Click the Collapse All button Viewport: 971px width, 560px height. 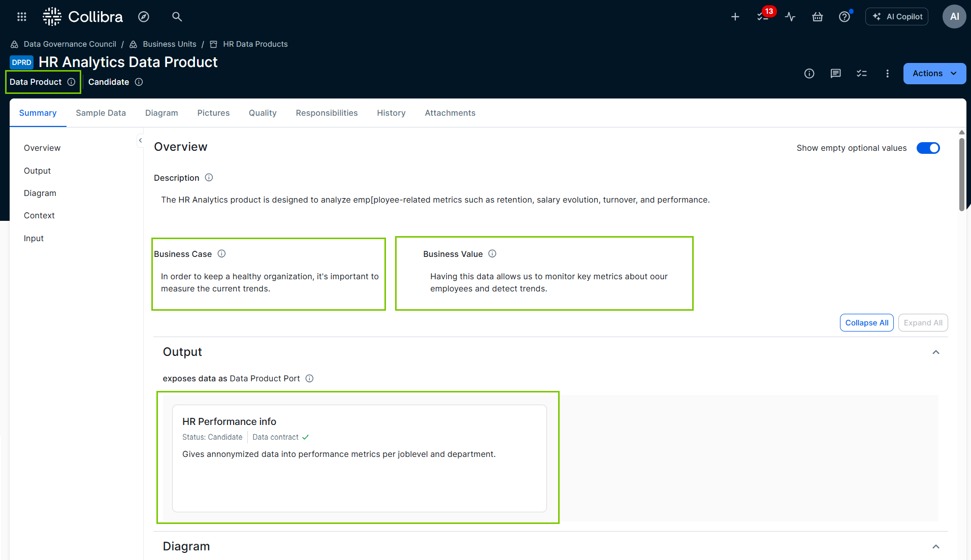(x=866, y=322)
